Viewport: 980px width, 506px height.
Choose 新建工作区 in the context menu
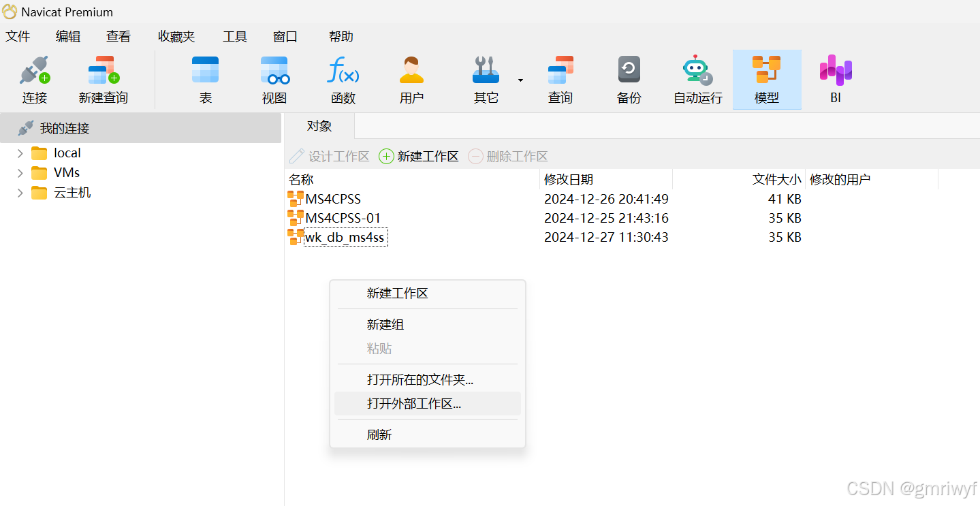pyautogui.click(x=428, y=294)
